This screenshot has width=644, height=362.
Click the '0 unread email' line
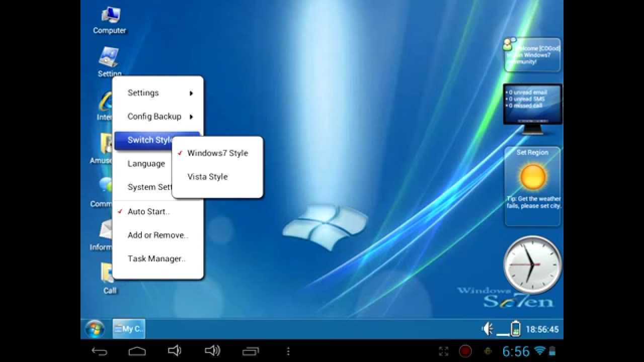click(x=526, y=93)
